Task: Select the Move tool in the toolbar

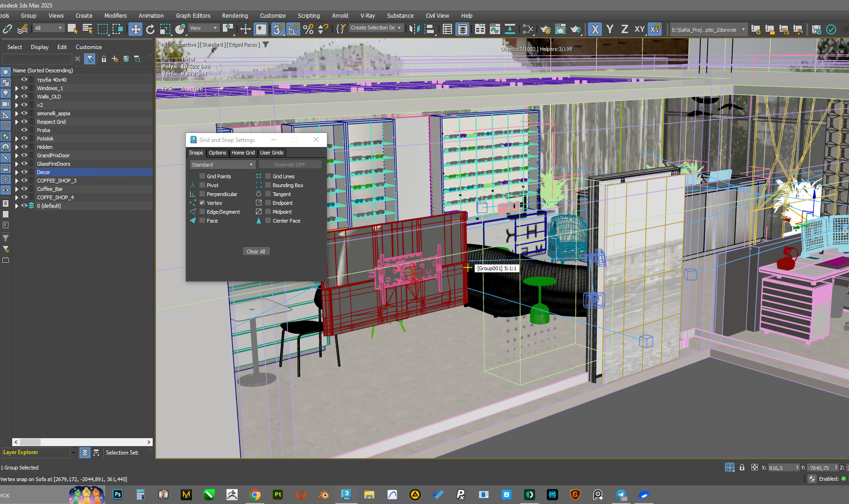Action: (x=135, y=29)
